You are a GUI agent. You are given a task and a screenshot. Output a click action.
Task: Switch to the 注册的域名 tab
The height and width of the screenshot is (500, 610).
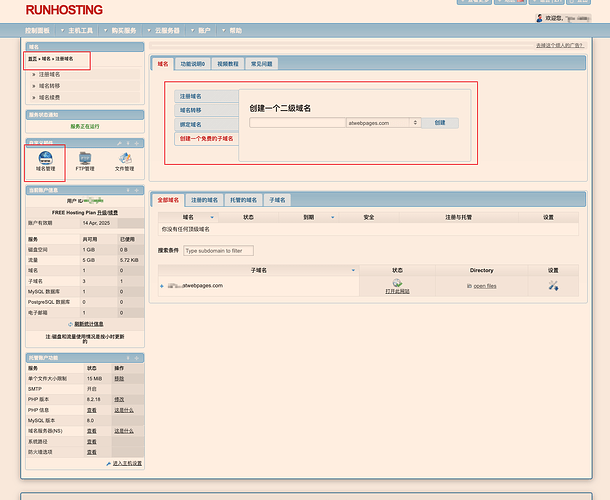tap(204, 200)
